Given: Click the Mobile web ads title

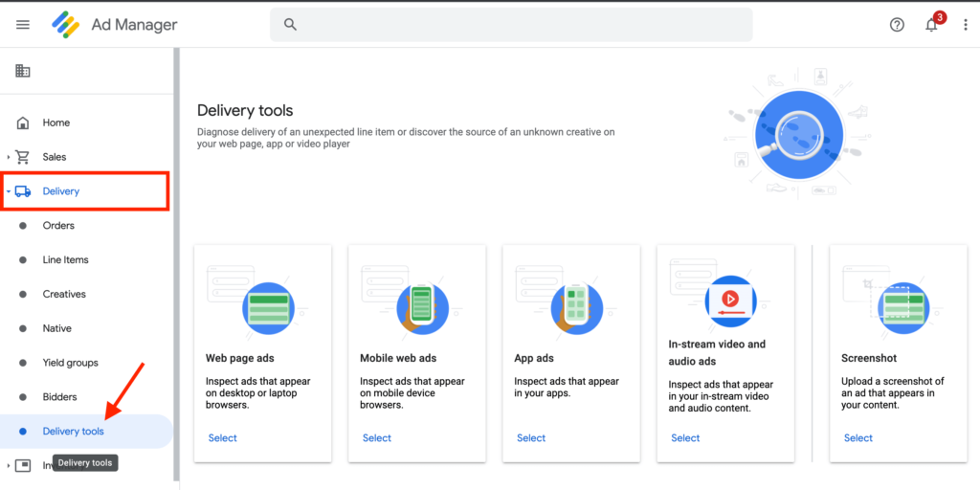Looking at the screenshot, I should (398, 358).
